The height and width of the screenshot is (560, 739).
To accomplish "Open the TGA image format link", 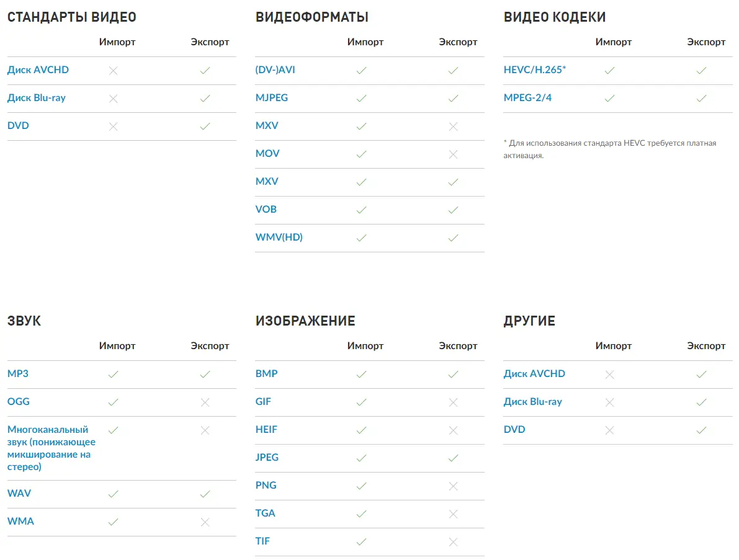I will 266,513.
